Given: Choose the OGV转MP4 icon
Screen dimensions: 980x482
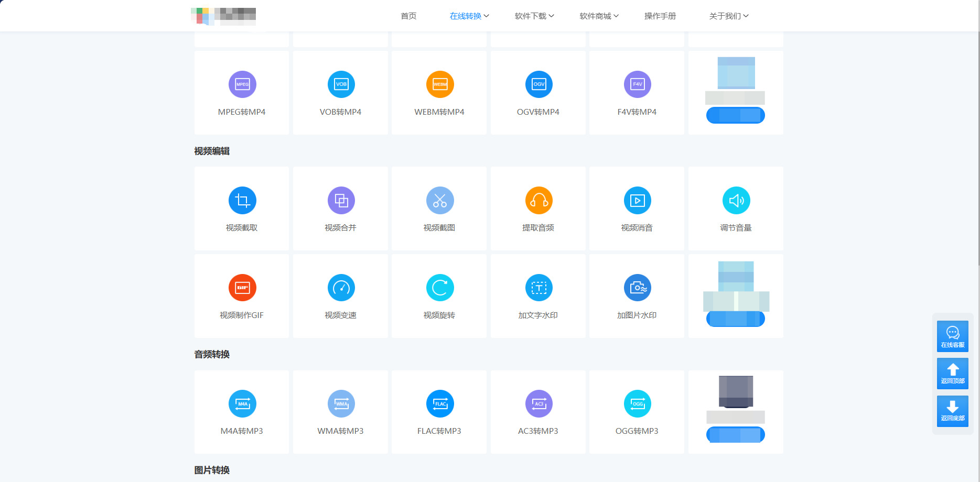Looking at the screenshot, I should [x=539, y=84].
